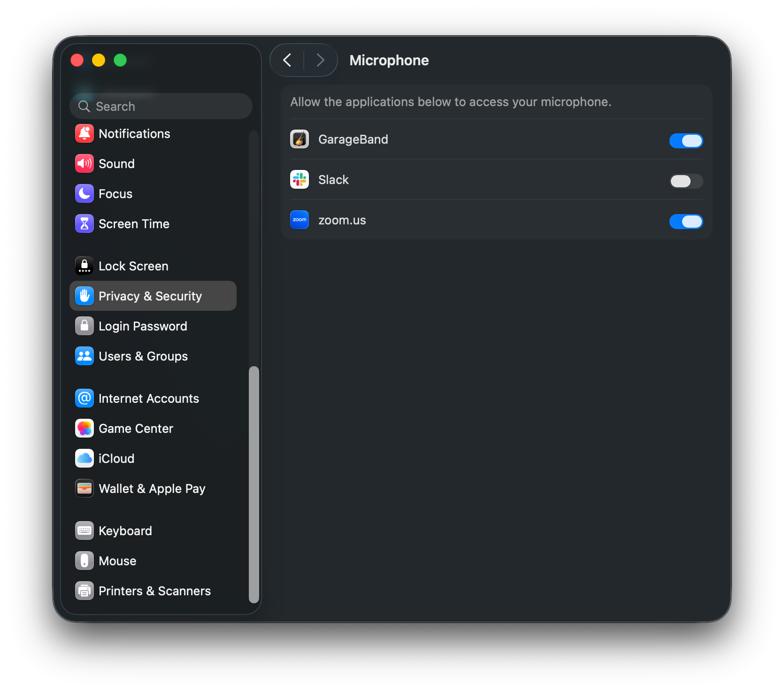The width and height of the screenshot is (784, 692).
Task: Select the Notifications icon in the sidebar
Action: [85, 133]
